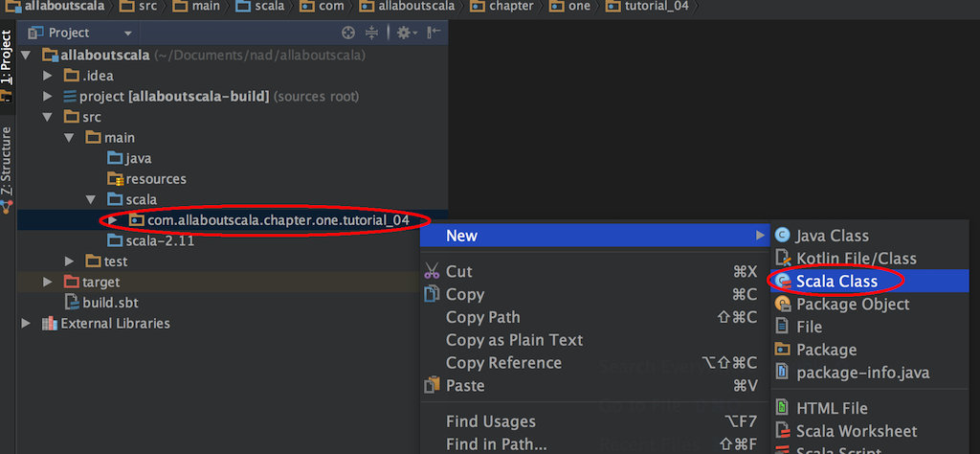Choose Copy Reference from context menu
Screen dimensions: 980x454
[x=594, y=363]
